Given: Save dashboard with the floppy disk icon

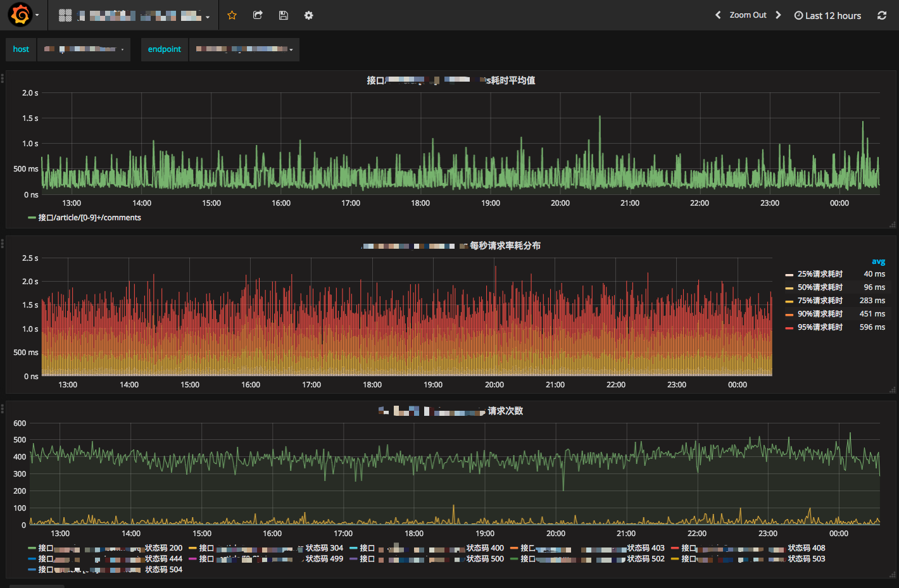Looking at the screenshot, I should (x=284, y=15).
